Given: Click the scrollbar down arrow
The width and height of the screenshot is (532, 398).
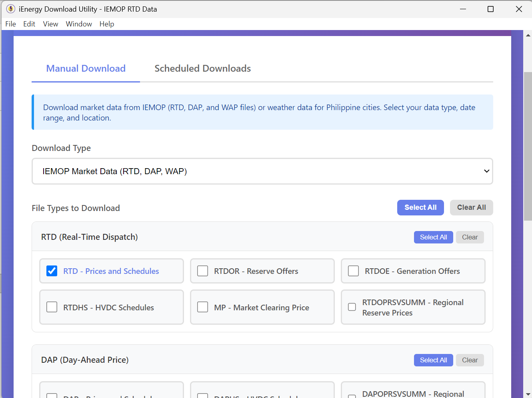Looking at the screenshot, I should tap(528, 394).
